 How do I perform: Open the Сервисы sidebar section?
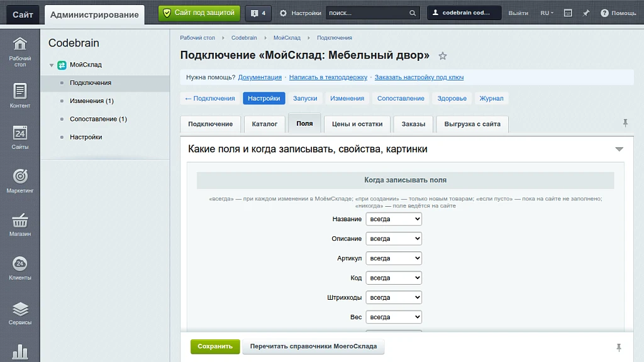tap(19, 313)
